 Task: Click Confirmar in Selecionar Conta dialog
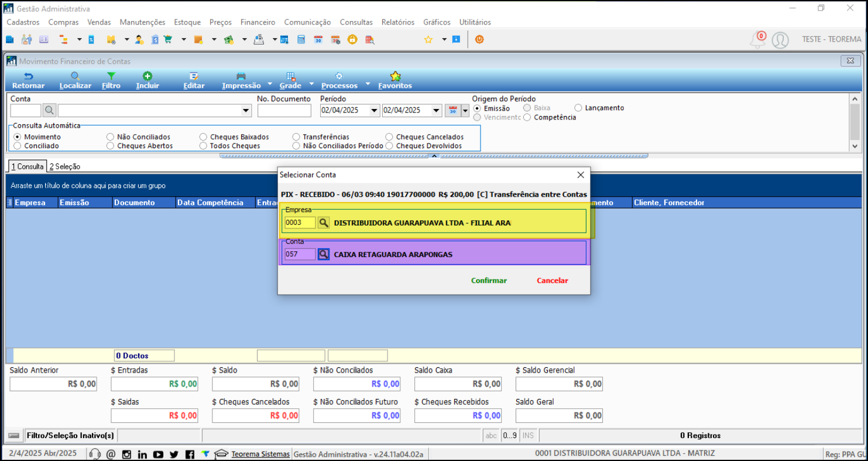click(489, 281)
